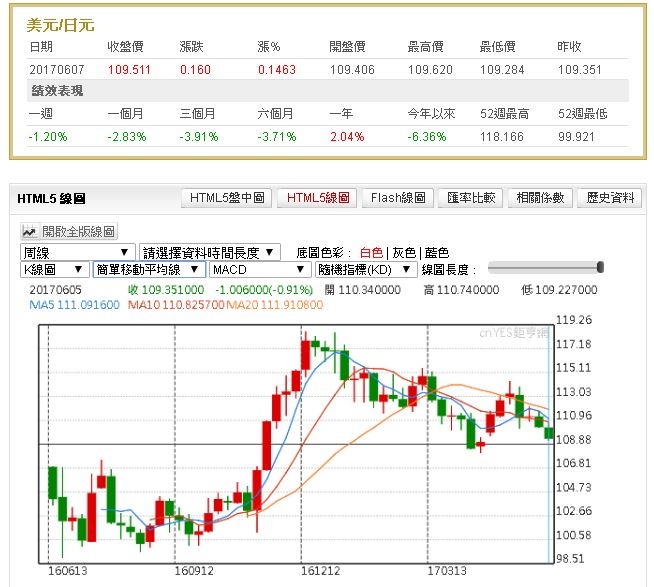Choose 白色 background color
The image size is (654, 587).
click(x=371, y=253)
